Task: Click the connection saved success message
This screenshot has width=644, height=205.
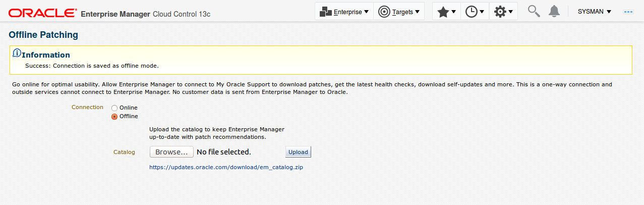Action: click(92, 66)
